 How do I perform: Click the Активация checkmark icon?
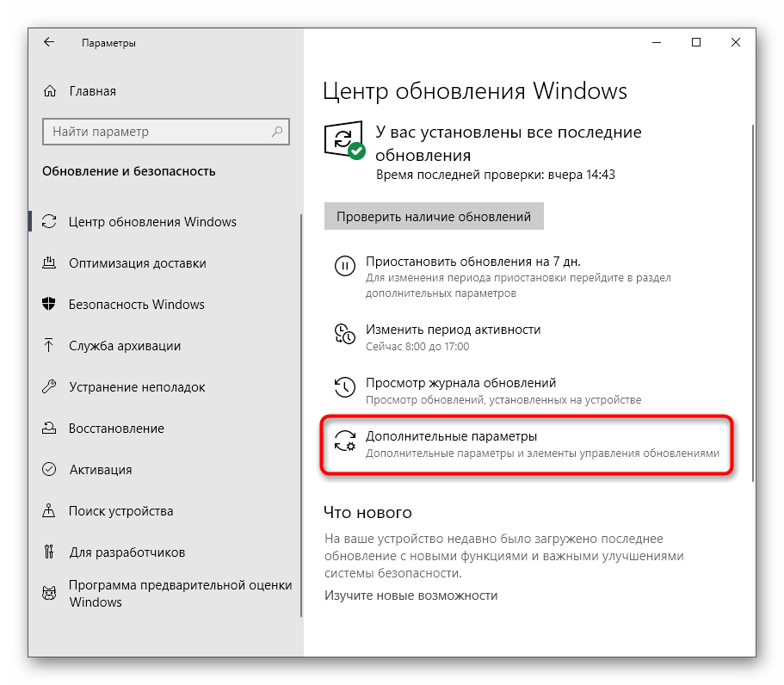tap(49, 469)
